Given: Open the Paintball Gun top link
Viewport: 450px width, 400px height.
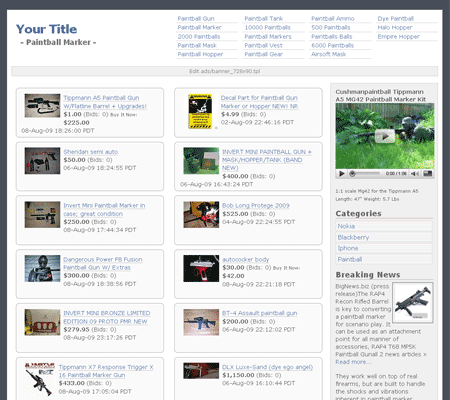Looking at the screenshot, I should click(196, 18).
